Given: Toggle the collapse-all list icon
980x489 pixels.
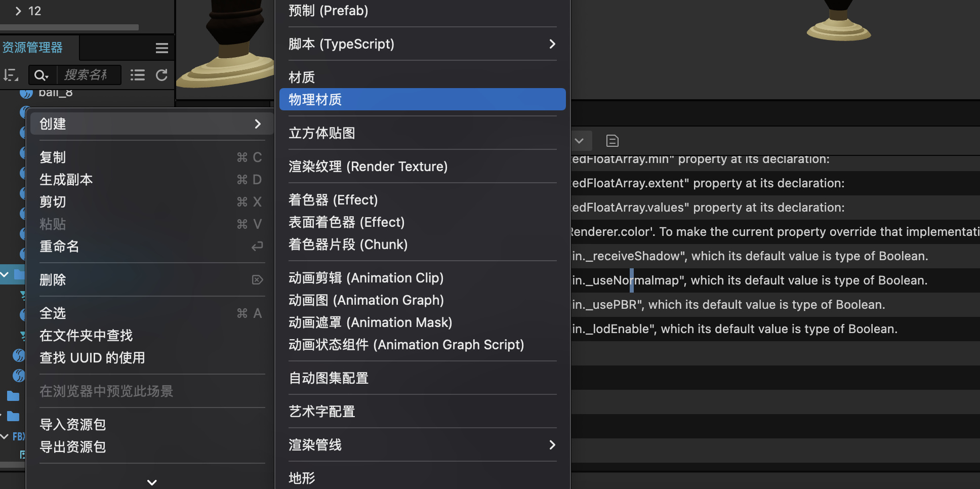Looking at the screenshot, I should pos(137,75).
